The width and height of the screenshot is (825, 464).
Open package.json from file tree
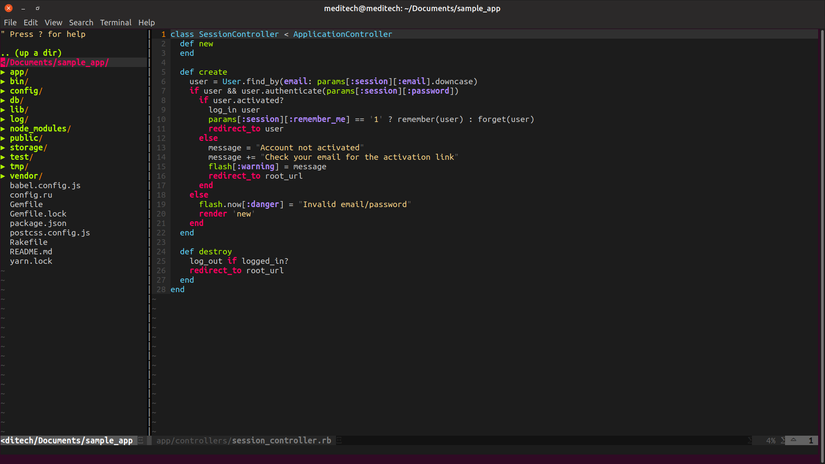click(38, 223)
